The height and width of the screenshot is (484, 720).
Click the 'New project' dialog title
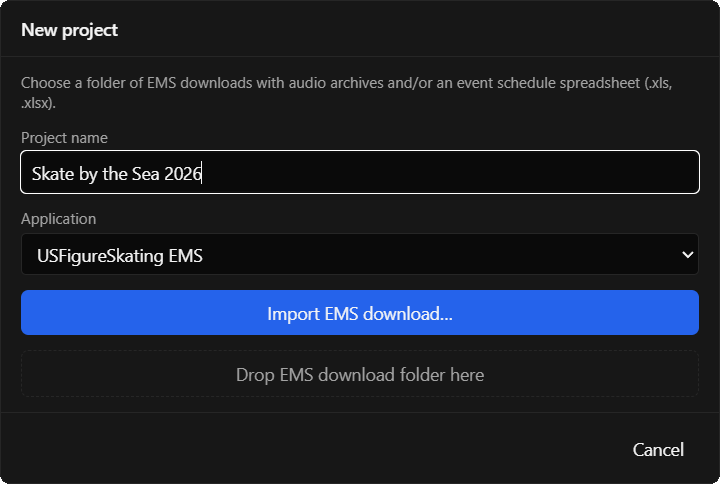[69, 30]
